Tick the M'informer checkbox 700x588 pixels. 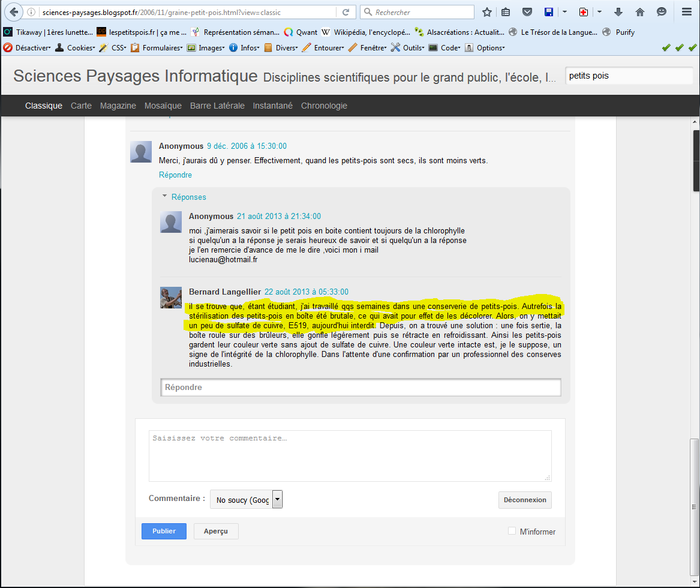[x=512, y=531]
